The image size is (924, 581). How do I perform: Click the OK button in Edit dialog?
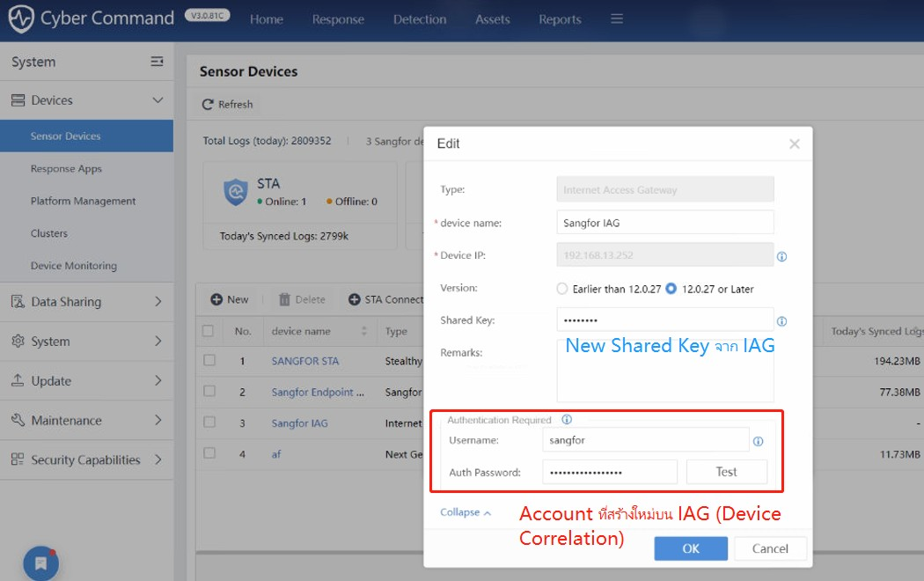coord(691,548)
